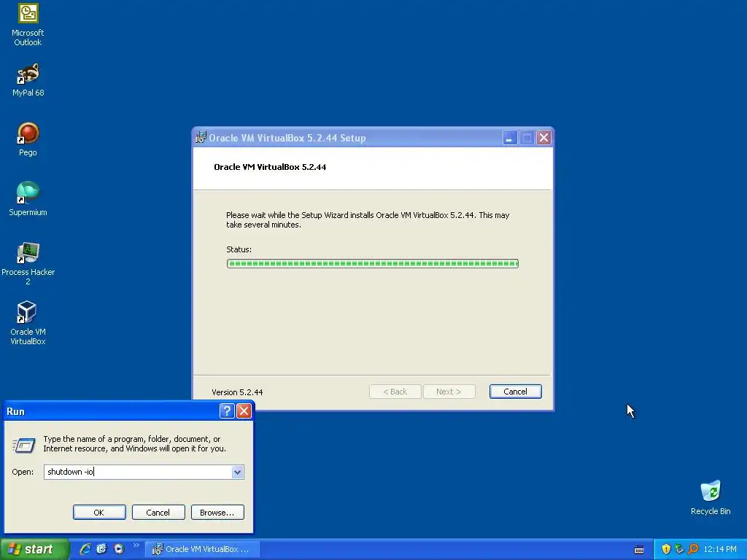Click the Start button
The height and width of the screenshot is (560, 747).
34,549
